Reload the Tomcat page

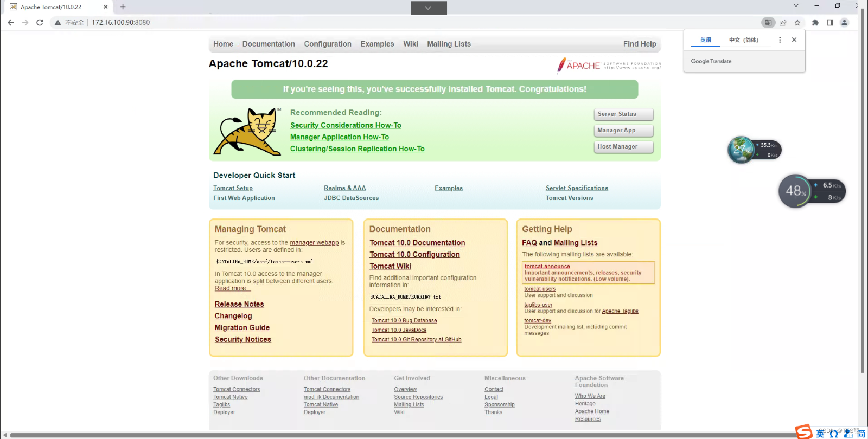(40, 22)
